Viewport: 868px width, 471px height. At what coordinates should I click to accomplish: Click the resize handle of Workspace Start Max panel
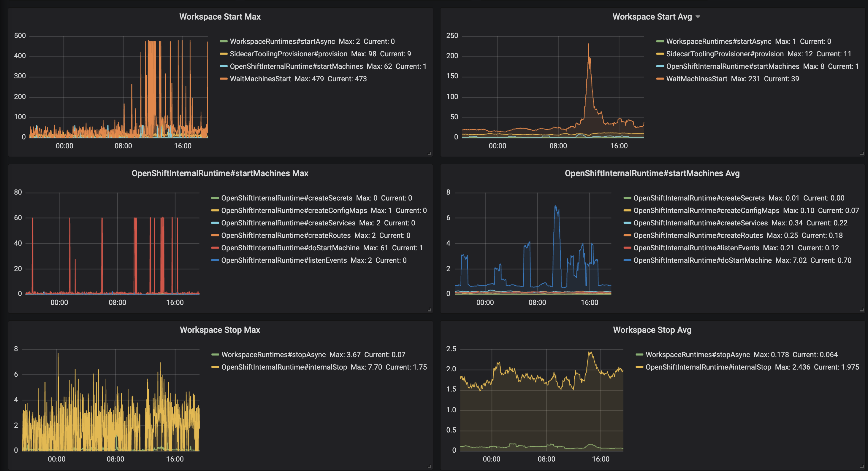pos(429,154)
